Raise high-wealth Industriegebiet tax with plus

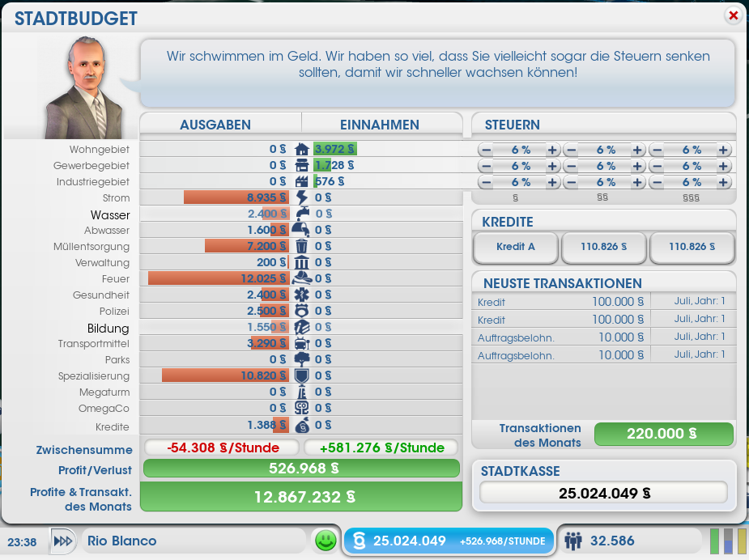(x=723, y=182)
